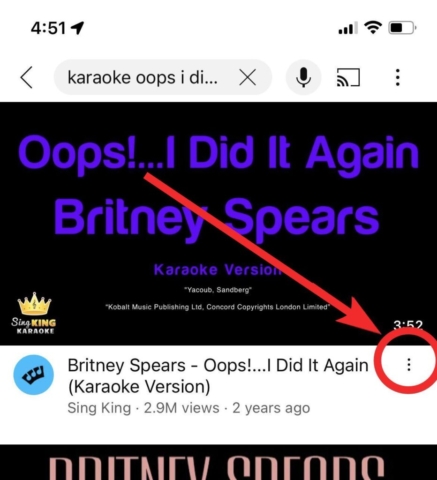Tap the 3:52 duration badge
Screen dimensions: 437x480
(x=408, y=325)
